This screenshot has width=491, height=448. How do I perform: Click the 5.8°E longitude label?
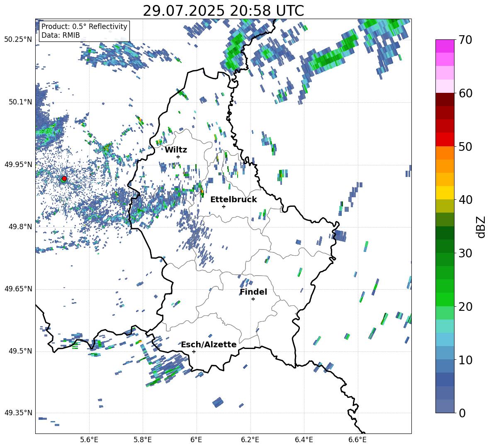[x=143, y=440]
